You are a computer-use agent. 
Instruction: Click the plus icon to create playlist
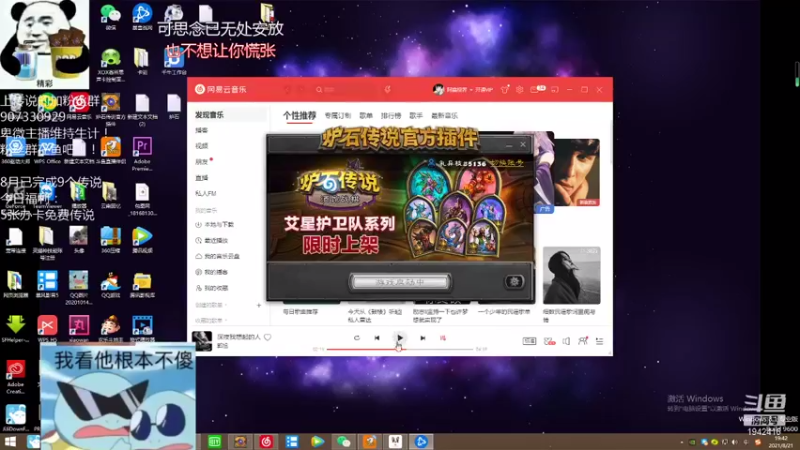pyautogui.click(x=259, y=305)
